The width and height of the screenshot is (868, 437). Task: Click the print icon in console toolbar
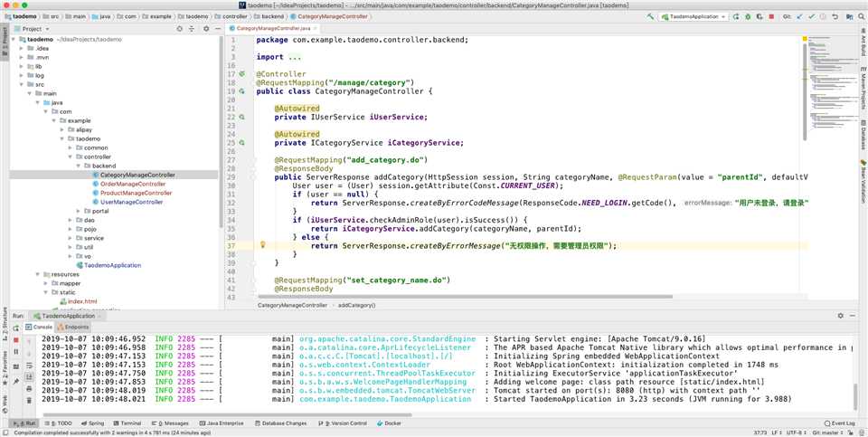(29, 389)
